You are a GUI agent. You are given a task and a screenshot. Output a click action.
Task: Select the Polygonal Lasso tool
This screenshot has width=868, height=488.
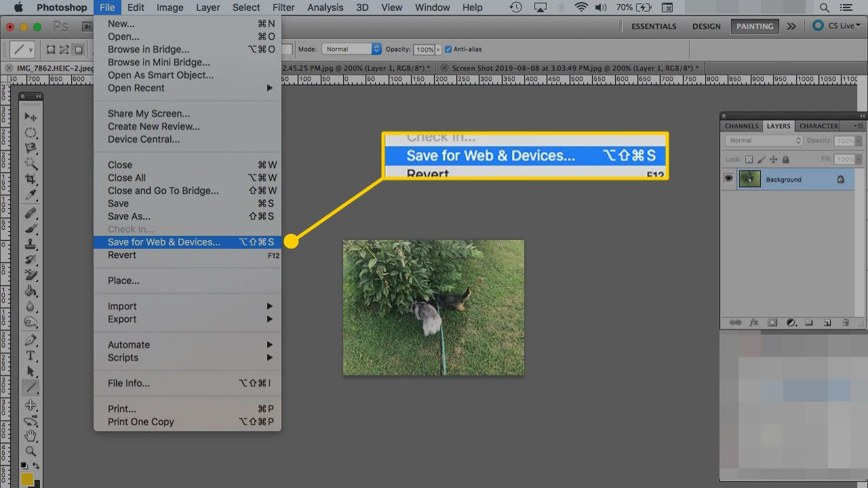pos(31,148)
